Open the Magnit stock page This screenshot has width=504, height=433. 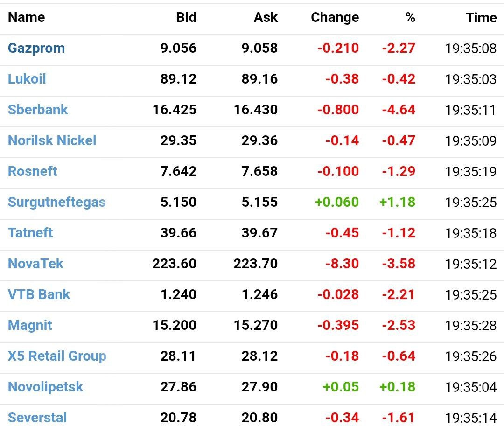30,325
